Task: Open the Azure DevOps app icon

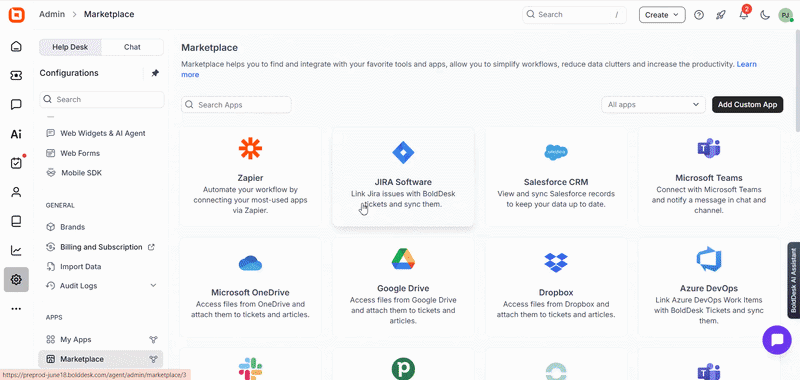Action: 709,259
